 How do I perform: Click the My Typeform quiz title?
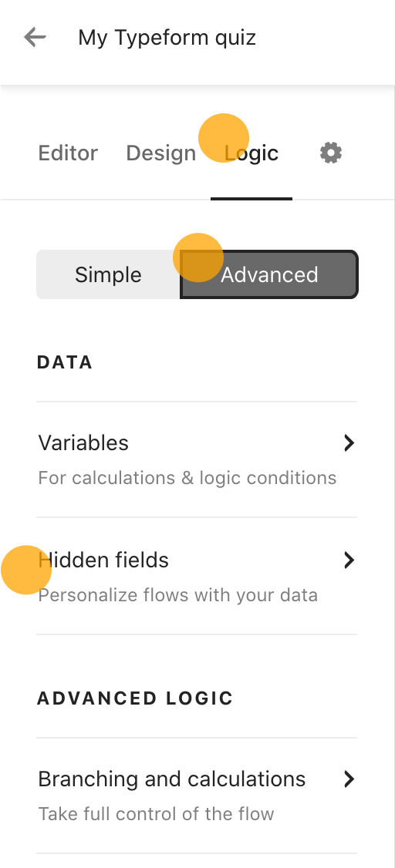tap(167, 38)
